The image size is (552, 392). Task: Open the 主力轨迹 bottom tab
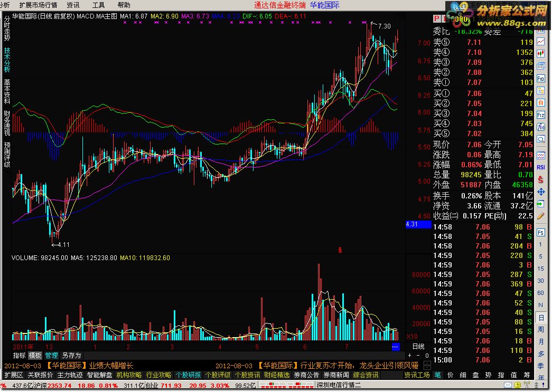[70, 375]
